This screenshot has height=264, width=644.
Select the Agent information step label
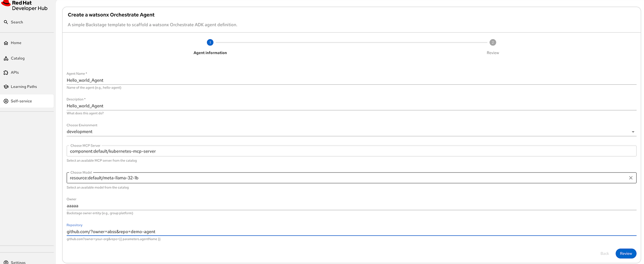(210, 53)
